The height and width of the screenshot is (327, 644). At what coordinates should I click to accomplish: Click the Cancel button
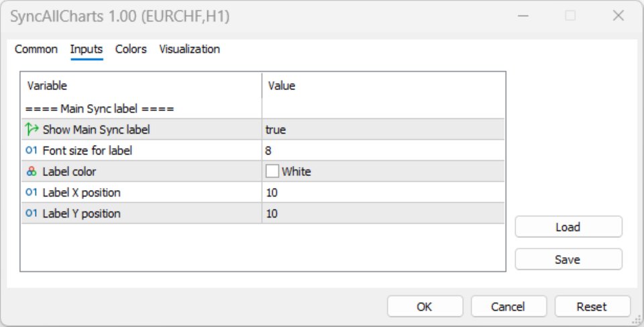point(508,307)
